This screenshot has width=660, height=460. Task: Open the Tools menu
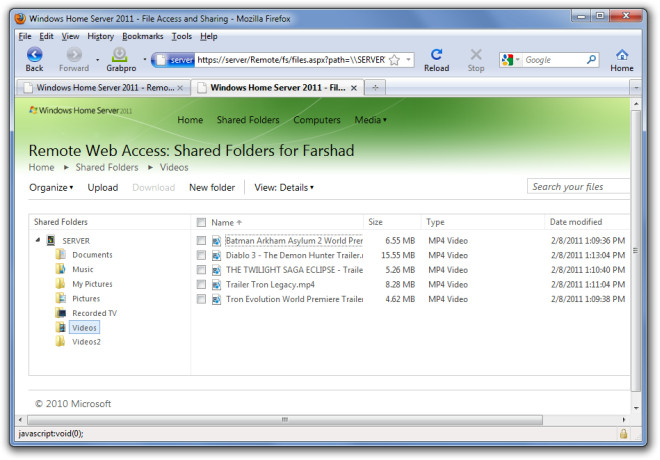tap(182, 36)
